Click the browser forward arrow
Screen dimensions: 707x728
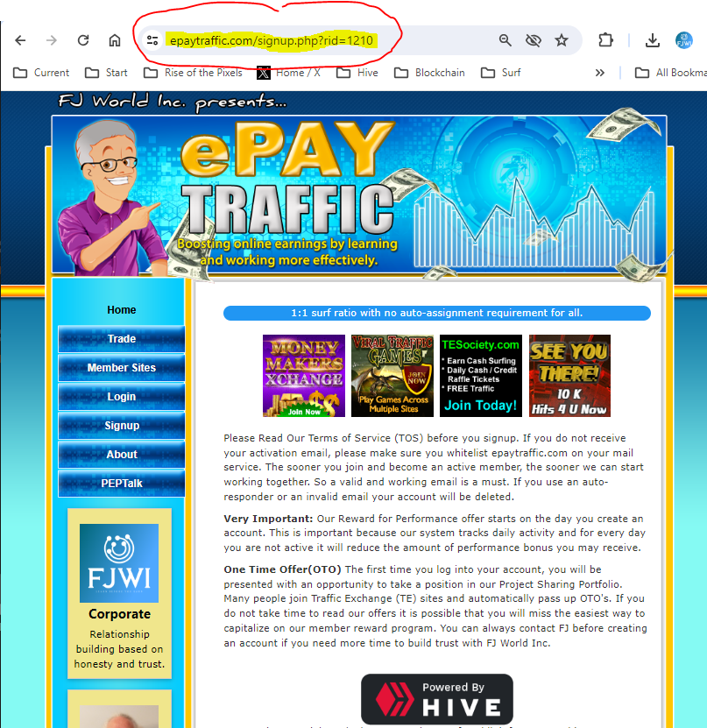[x=52, y=40]
